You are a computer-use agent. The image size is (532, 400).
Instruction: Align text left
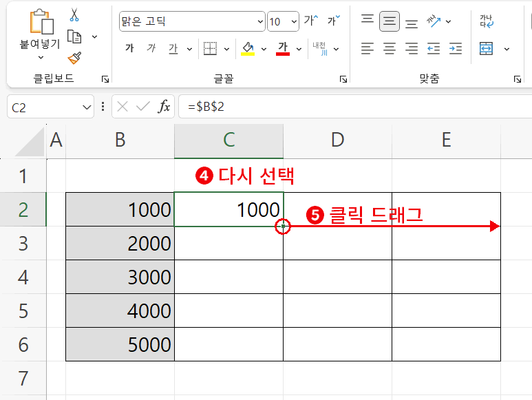coord(367,48)
